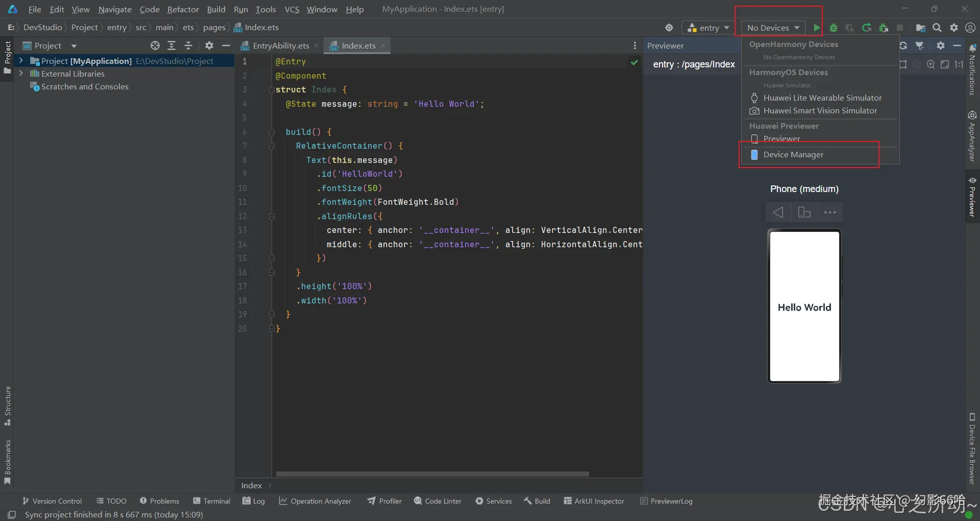Open the entry module configuration dropdown
The height and width of the screenshot is (521, 980).
[708, 28]
